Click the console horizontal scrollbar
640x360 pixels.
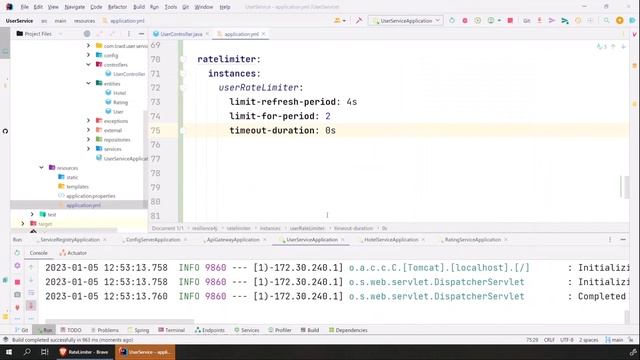click(120, 321)
